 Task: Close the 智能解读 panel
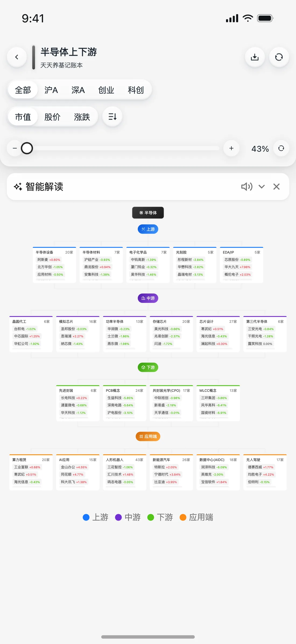[x=276, y=186]
